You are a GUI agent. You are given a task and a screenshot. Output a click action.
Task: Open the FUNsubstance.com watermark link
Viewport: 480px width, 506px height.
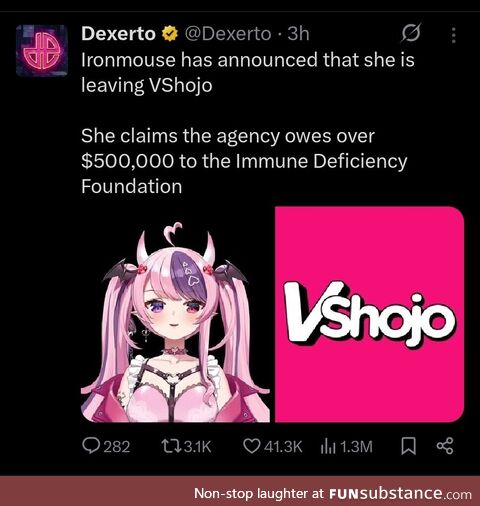[400, 493]
